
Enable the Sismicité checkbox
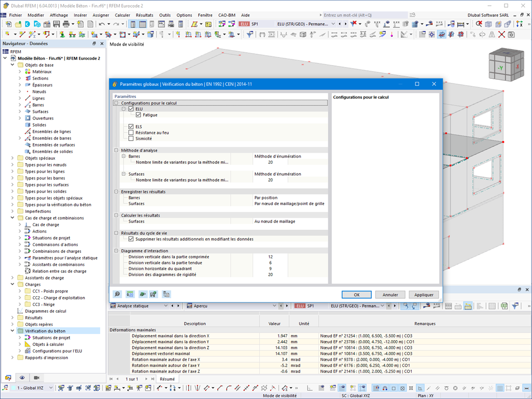131,139
